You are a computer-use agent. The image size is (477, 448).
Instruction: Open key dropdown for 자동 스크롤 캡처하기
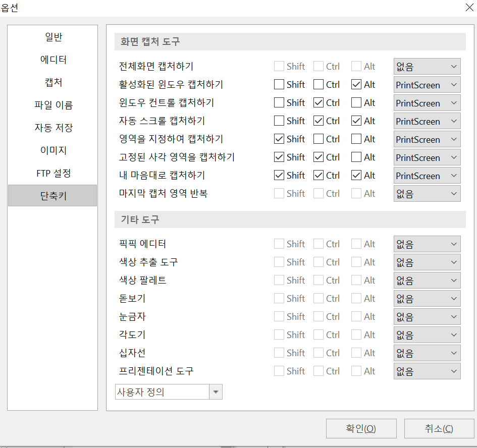coord(427,121)
